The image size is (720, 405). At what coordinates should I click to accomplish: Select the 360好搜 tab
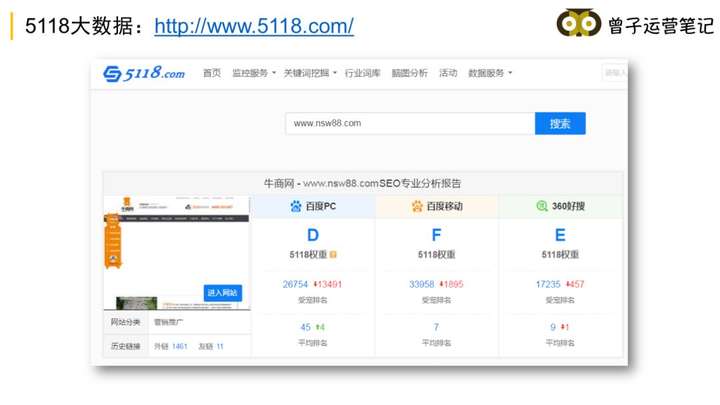pos(561,207)
